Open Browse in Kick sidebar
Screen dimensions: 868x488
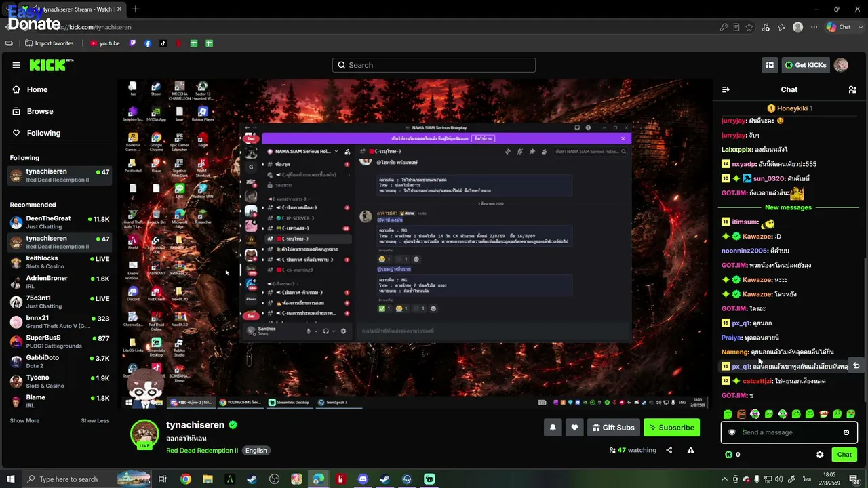[33, 111]
